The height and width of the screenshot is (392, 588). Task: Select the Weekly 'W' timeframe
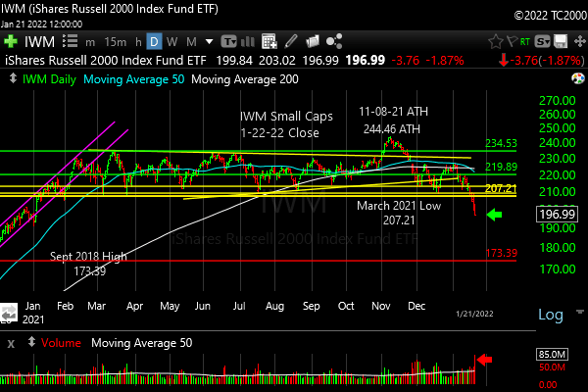point(171,41)
